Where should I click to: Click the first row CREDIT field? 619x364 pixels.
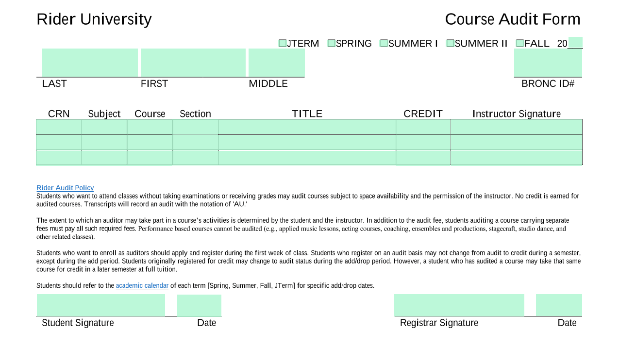(x=423, y=127)
